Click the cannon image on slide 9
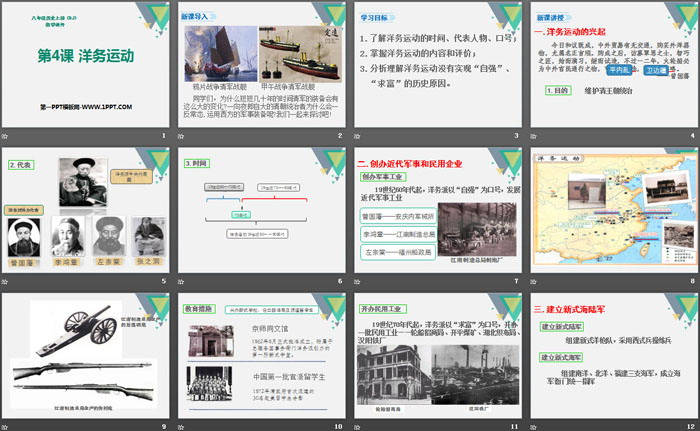 click(x=80, y=327)
